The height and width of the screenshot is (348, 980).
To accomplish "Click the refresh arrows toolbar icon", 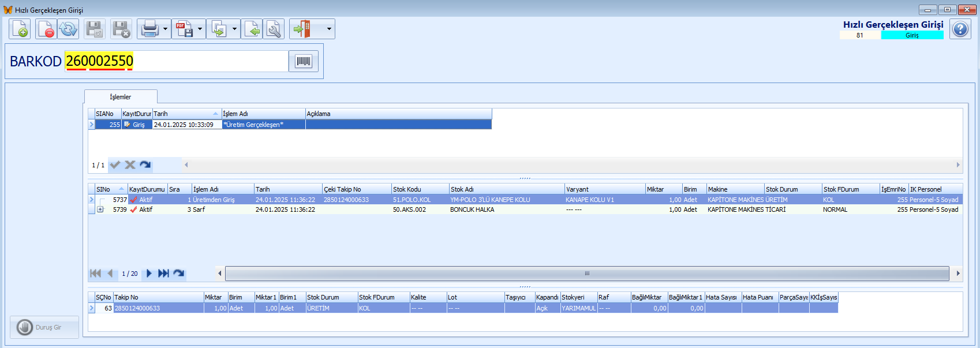I will click(x=68, y=29).
